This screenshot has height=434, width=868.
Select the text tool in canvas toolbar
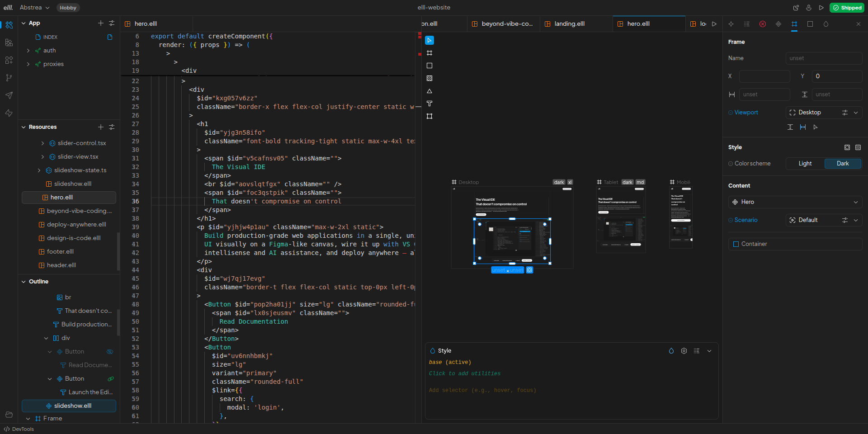point(429,104)
